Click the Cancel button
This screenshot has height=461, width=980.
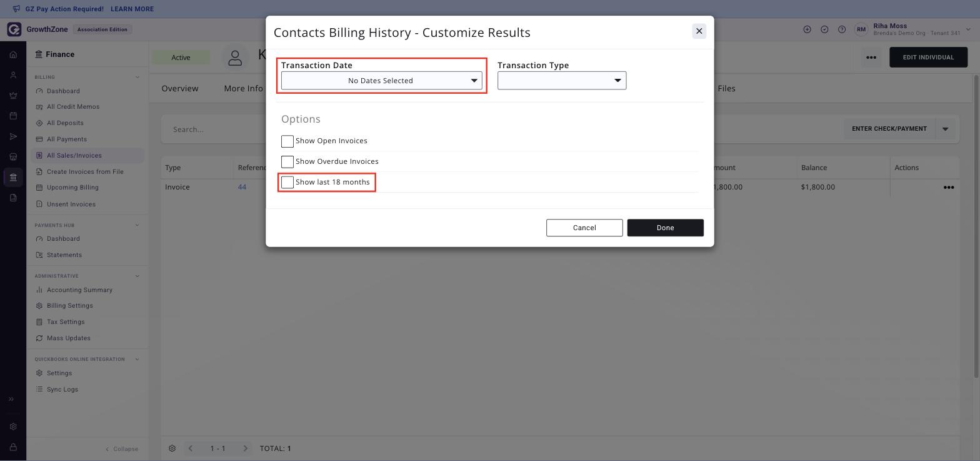[584, 228]
